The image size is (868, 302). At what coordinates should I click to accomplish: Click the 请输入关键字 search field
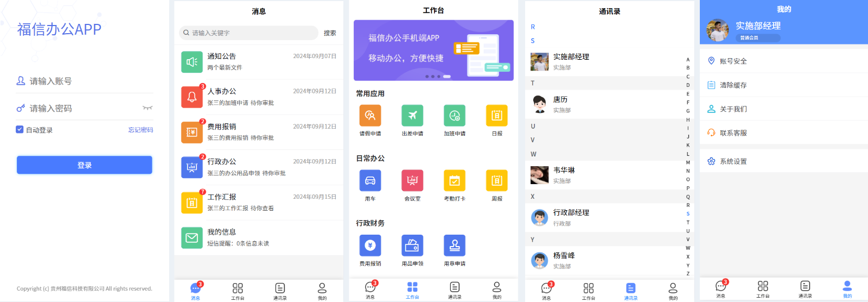[248, 33]
